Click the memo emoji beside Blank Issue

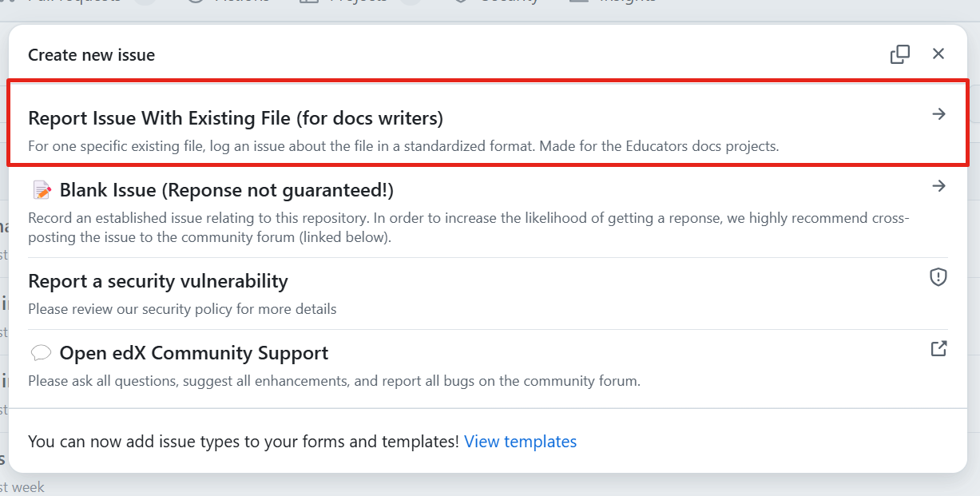pyautogui.click(x=42, y=190)
